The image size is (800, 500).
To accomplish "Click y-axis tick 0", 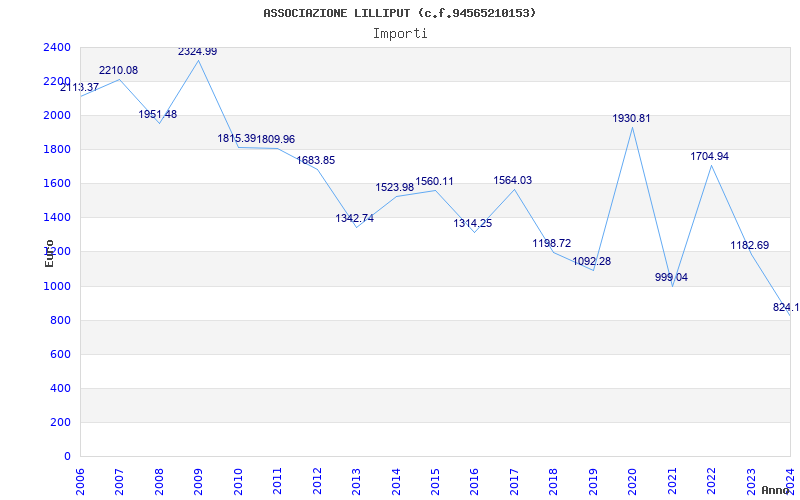I will pos(67,456).
